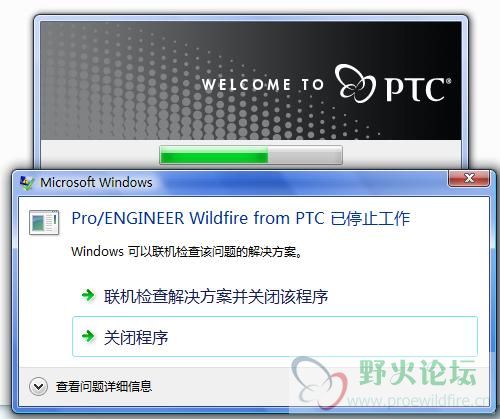This screenshot has width=500, height=419.
Task: Click the green filled part of progress bar
Action: (x=214, y=155)
